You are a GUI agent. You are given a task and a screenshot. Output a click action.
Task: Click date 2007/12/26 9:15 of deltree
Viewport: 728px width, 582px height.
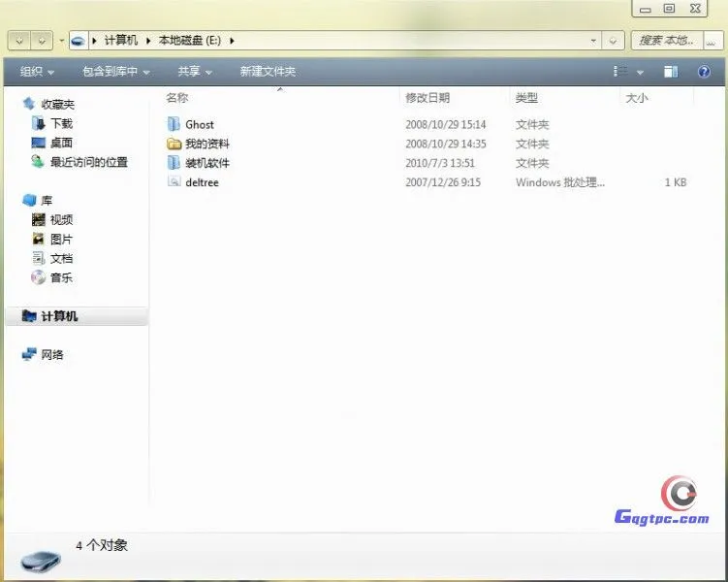442,182
